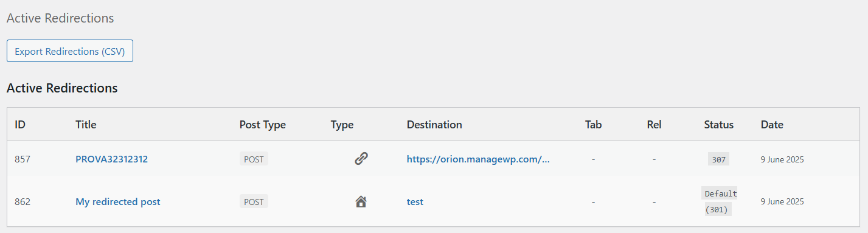Click the Default (301) status badge
The image size is (868, 233).
point(719,201)
